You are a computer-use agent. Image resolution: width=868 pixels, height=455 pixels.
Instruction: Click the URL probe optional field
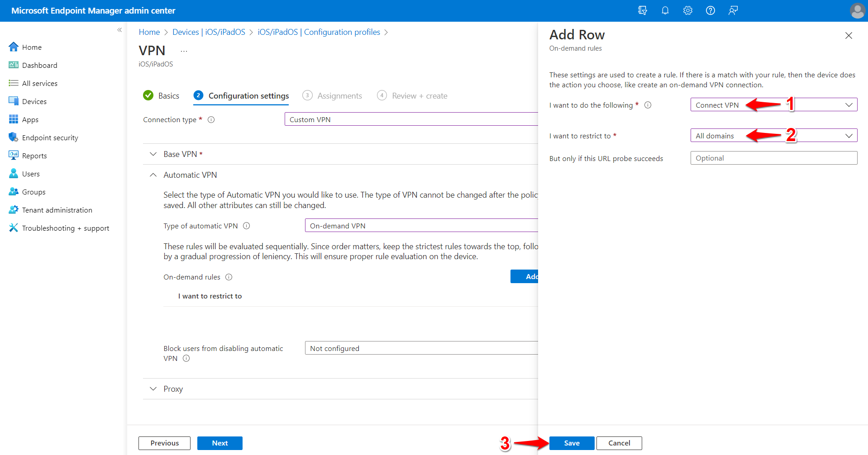pos(773,158)
